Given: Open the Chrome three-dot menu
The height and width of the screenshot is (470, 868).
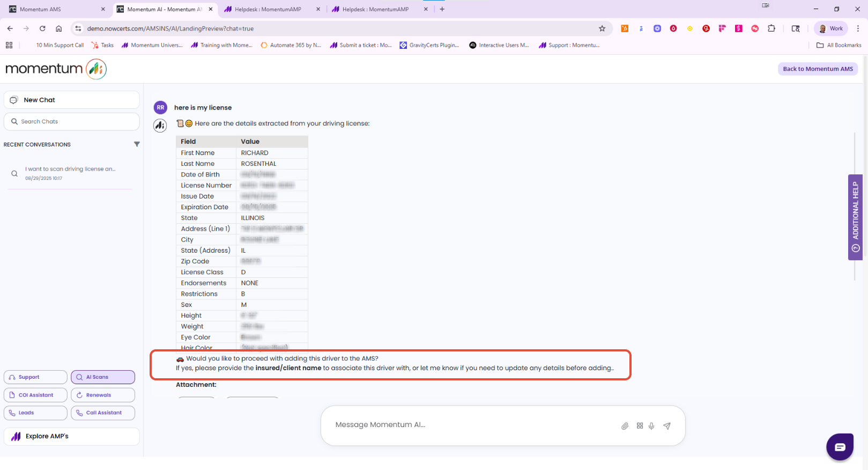Looking at the screenshot, I should click(x=858, y=28).
